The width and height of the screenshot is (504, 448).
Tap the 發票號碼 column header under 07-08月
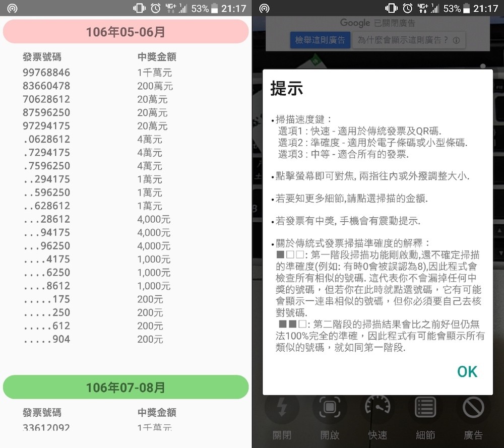click(42, 413)
